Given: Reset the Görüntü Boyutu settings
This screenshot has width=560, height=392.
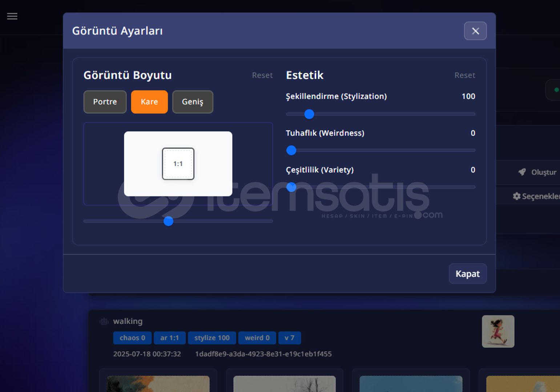Looking at the screenshot, I should click(262, 75).
